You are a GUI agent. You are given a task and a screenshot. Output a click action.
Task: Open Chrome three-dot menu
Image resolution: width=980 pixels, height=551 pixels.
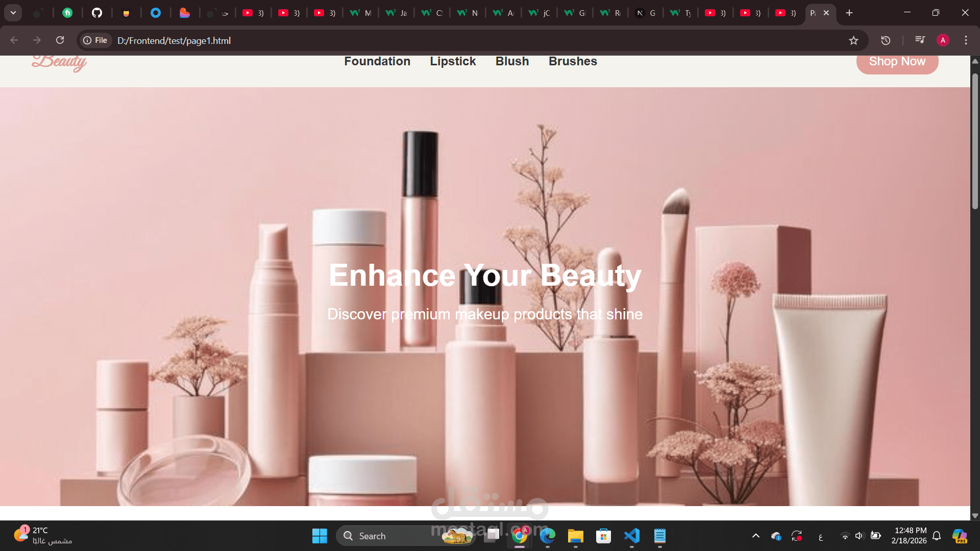(x=966, y=40)
